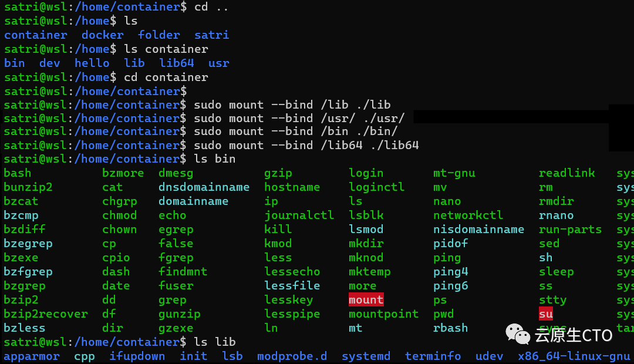Click the systemd directory in the lib listing
Viewport: 634px width, 364px height.
[366, 356]
